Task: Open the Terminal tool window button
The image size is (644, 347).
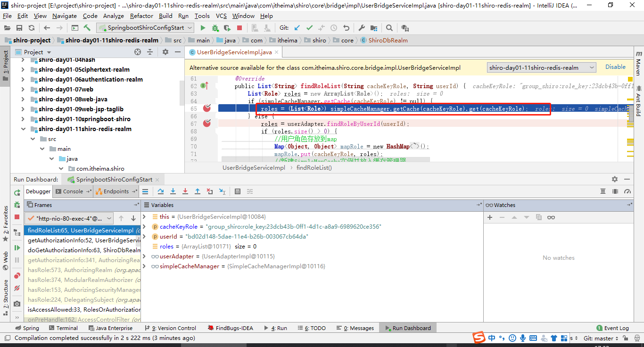Action: (x=63, y=328)
